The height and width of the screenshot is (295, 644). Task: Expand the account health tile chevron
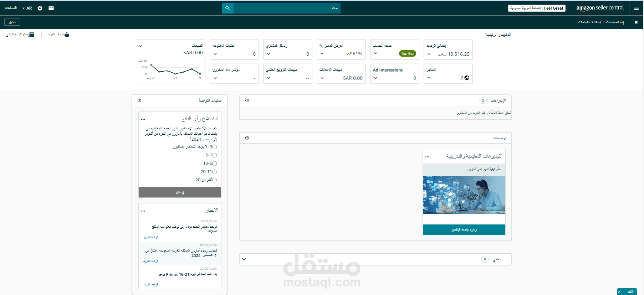coord(375,53)
